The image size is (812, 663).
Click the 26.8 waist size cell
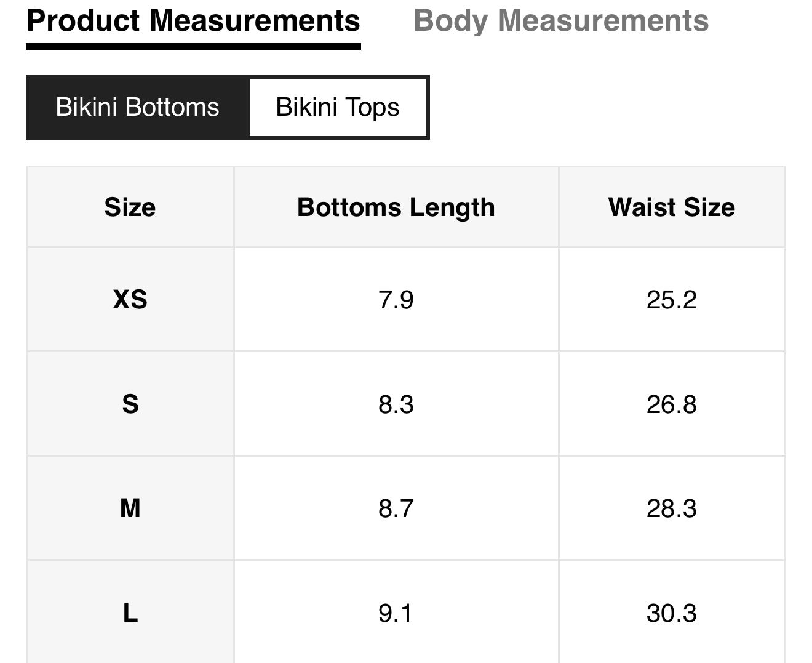pyautogui.click(x=672, y=404)
